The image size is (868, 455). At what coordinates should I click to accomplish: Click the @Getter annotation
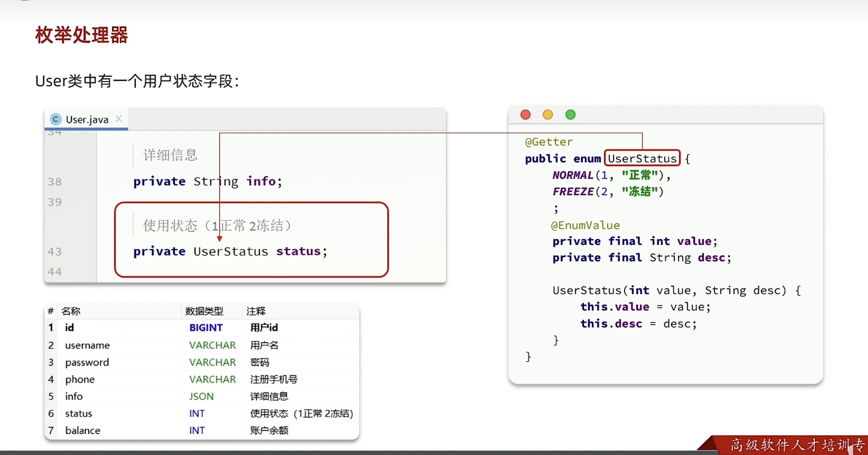coord(549,142)
